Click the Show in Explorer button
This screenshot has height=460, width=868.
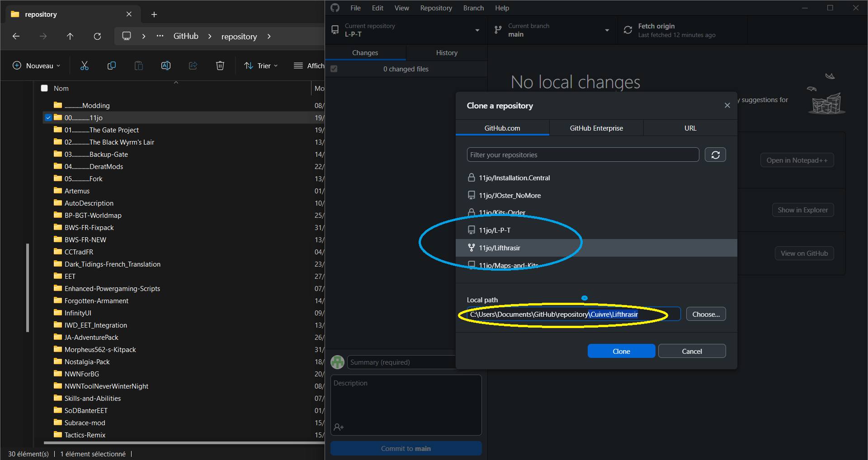pyautogui.click(x=802, y=210)
